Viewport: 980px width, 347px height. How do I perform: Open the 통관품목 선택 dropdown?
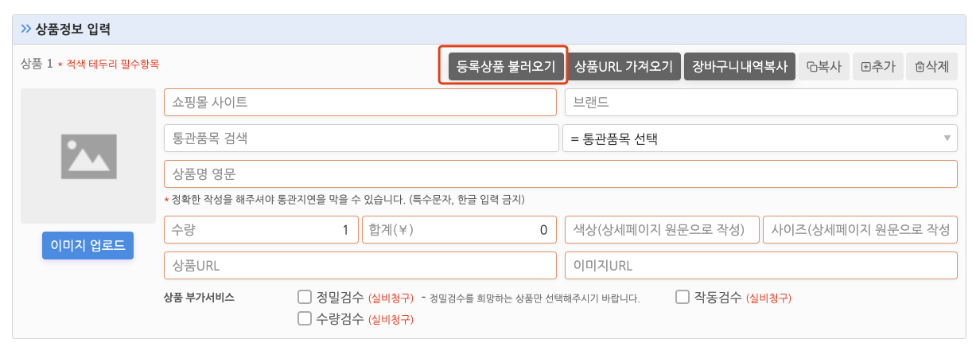tap(760, 138)
